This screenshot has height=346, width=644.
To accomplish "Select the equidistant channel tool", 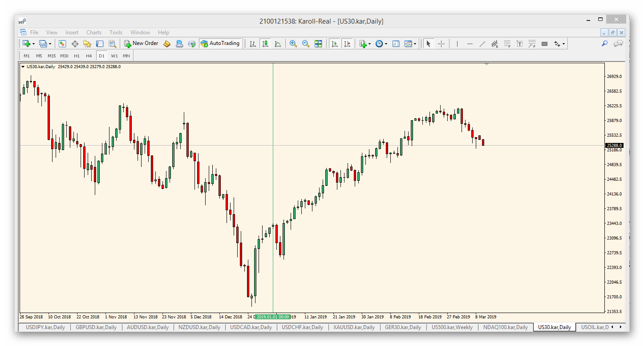I will [x=494, y=44].
